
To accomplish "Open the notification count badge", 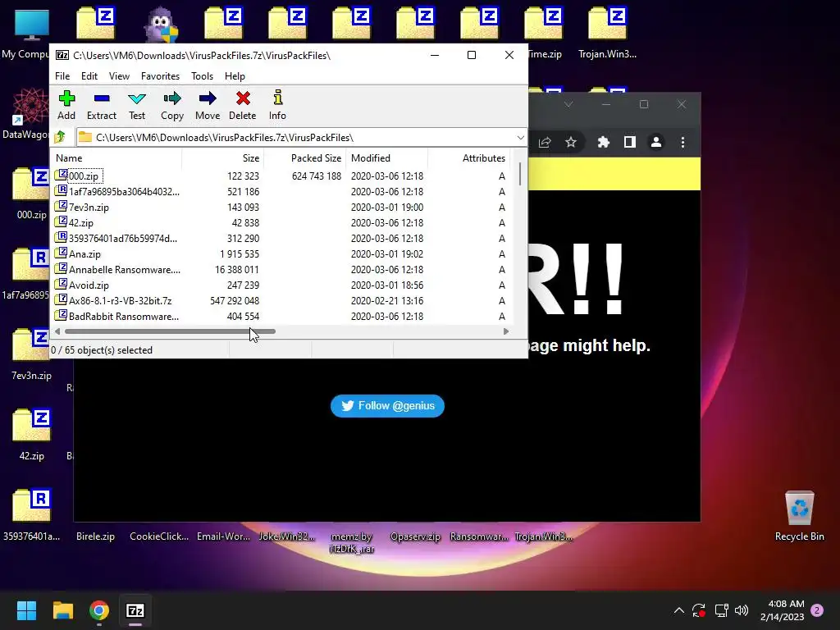I will 817,610.
